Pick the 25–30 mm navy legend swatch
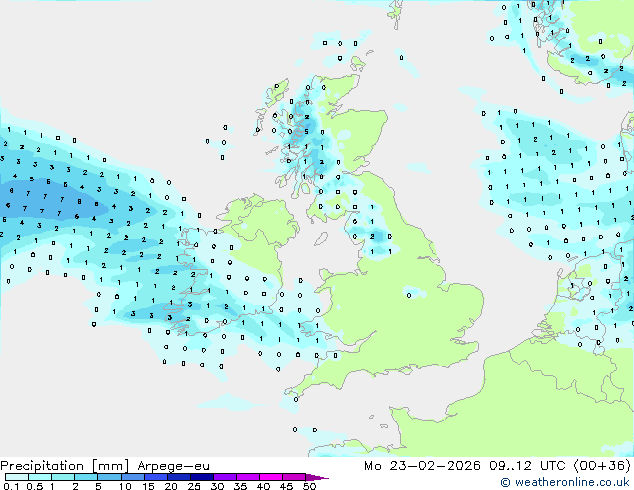Viewport: 634px width, 490px height. (201, 477)
